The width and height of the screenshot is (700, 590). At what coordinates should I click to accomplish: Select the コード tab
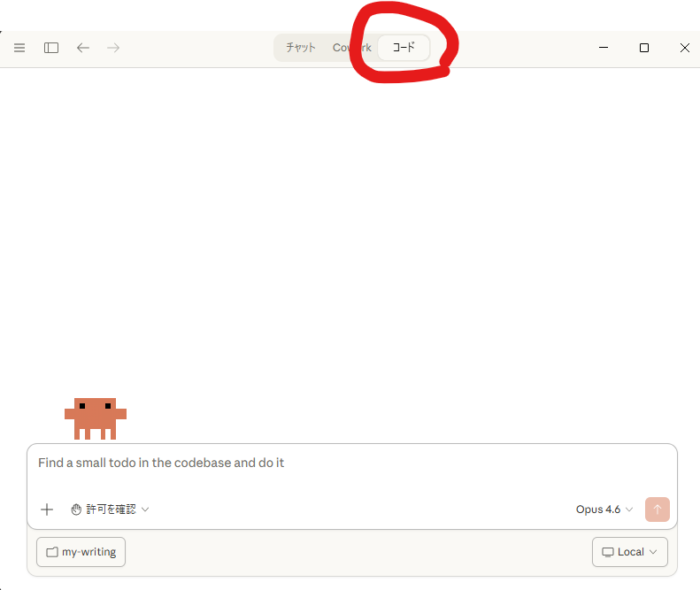[404, 48]
